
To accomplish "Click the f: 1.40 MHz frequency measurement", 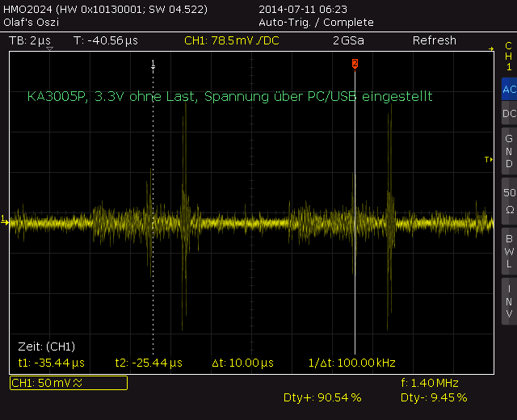I will tap(430, 383).
